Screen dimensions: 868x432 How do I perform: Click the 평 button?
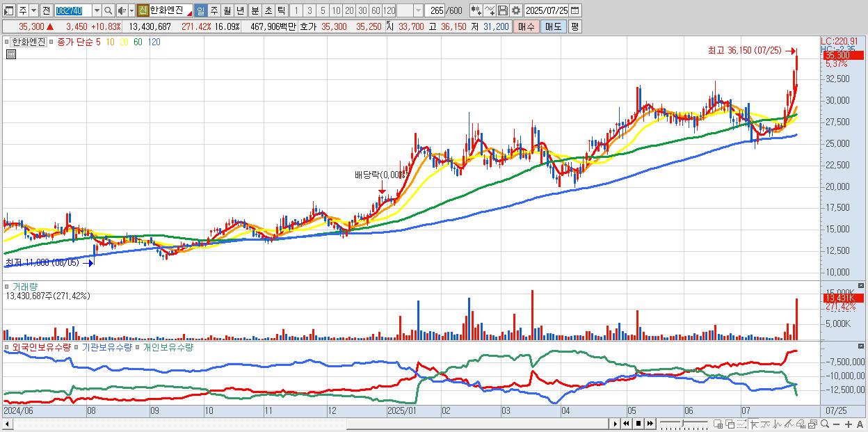click(x=574, y=26)
